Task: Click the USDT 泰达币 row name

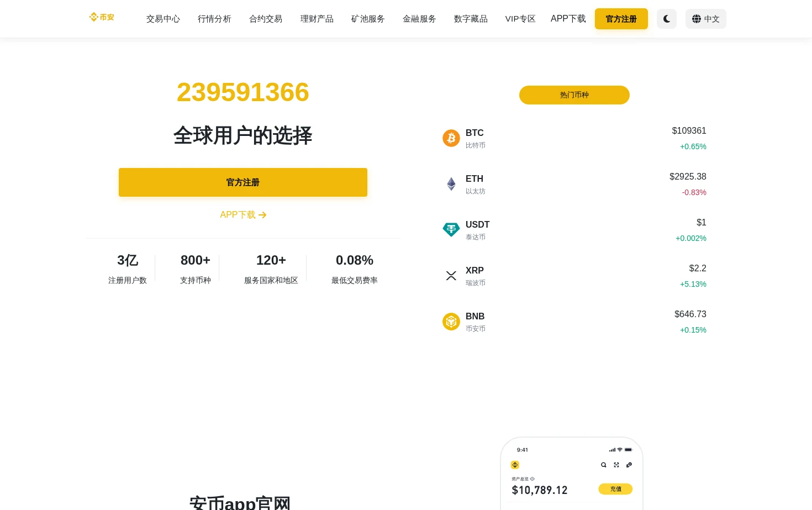Action: pos(477,230)
